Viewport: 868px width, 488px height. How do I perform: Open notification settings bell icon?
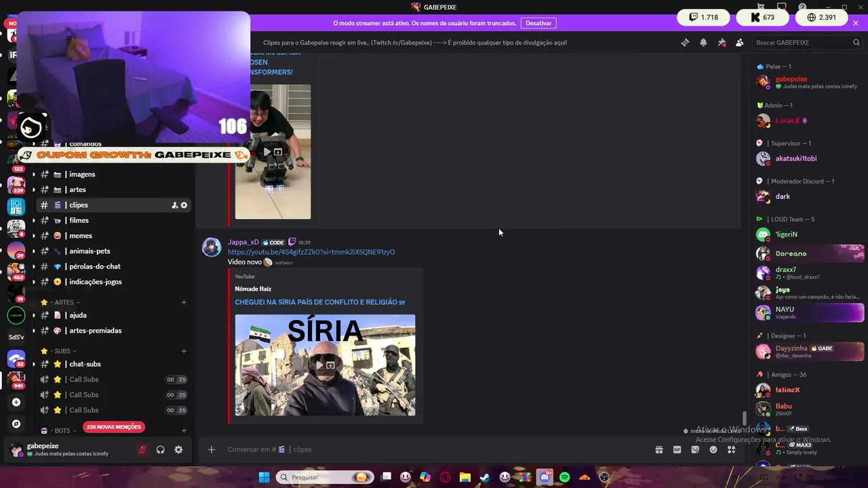pyautogui.click(x=703, y=42)
